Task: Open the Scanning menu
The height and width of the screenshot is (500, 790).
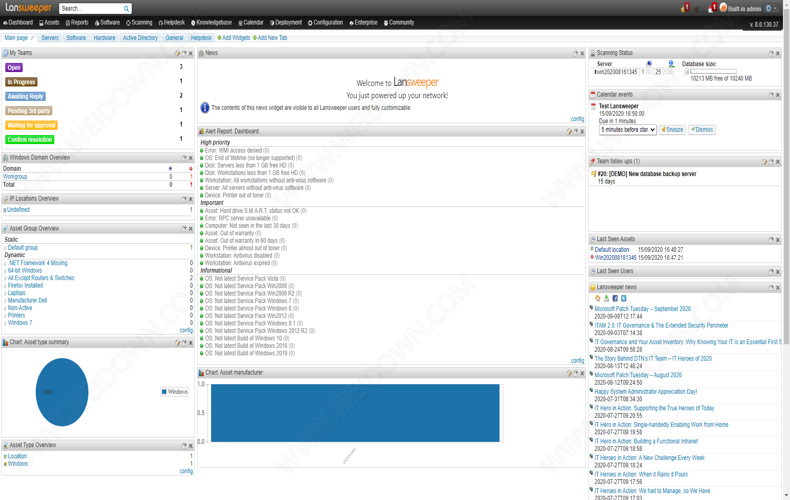Action: point(139,23)
